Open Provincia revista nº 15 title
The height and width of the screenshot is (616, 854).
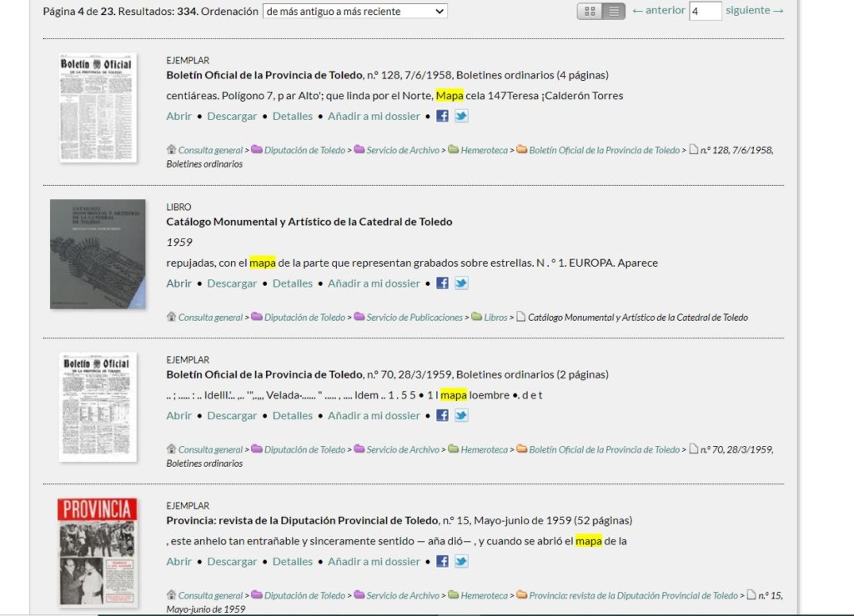pos(399,520)
